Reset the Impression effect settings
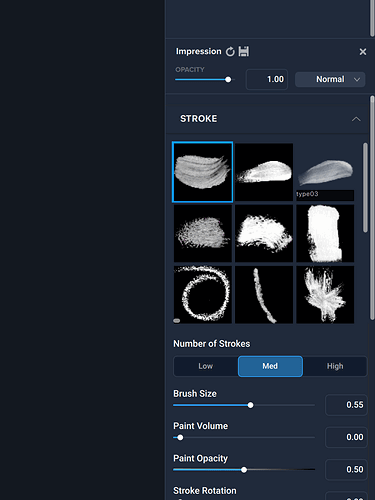The image size is (375, 500). click(230, 52)
